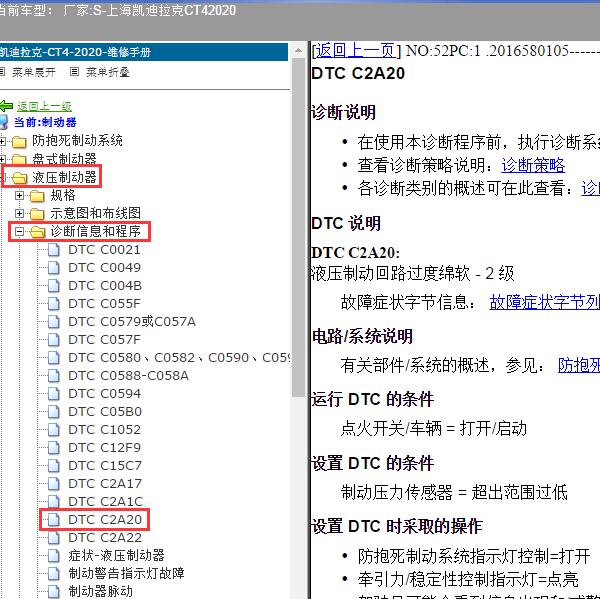
Task: Click the 当前:制动器 heading
Action: (x=45, y=122)
